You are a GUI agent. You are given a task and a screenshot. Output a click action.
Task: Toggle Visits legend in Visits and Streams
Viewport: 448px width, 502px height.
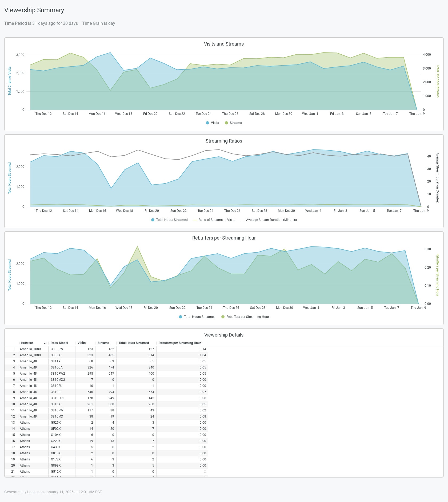[213, 123]
